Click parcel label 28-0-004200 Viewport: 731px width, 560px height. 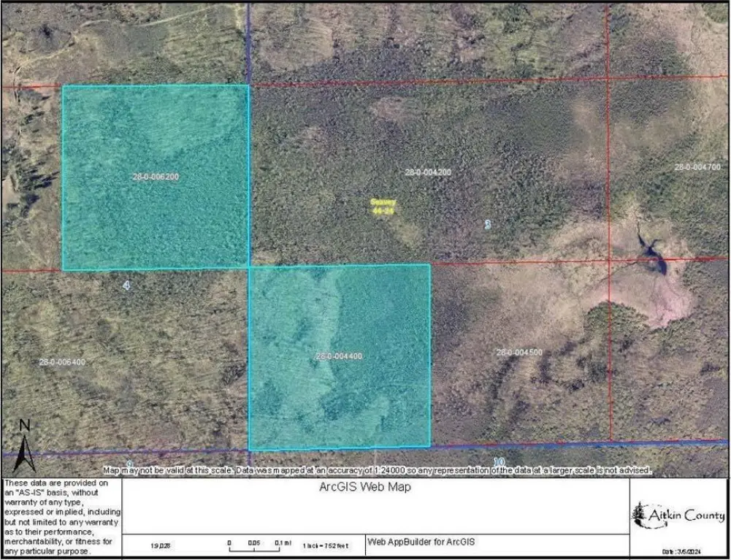428,172
